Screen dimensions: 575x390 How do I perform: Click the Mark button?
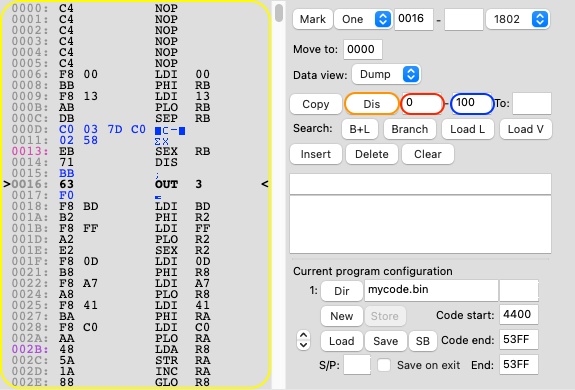tap(312, 19)
